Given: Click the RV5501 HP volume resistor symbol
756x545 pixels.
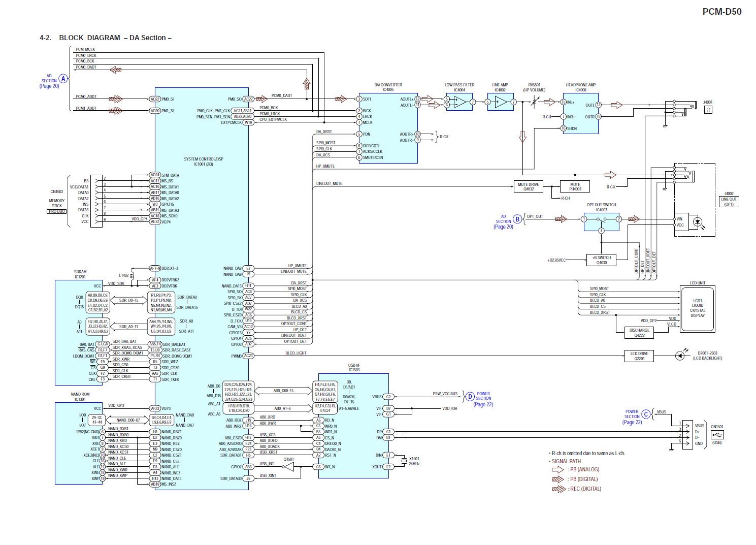Looking at the screenshot, I should (534, 102).
